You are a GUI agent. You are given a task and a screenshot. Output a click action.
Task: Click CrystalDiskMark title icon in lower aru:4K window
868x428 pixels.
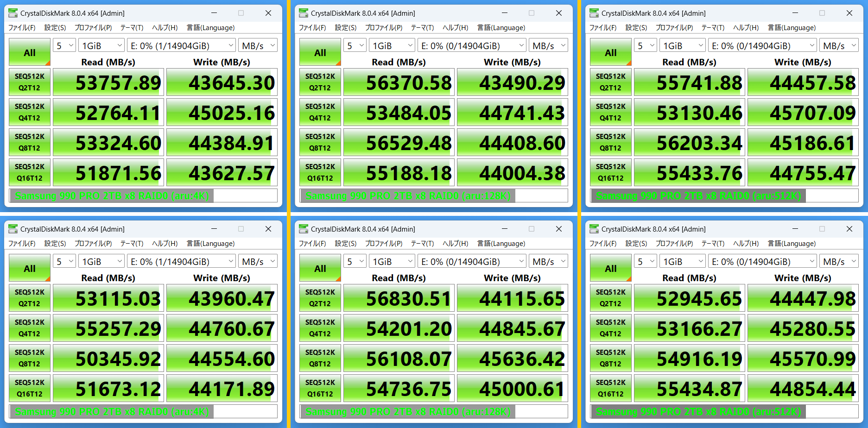click(x=13, y=229)
